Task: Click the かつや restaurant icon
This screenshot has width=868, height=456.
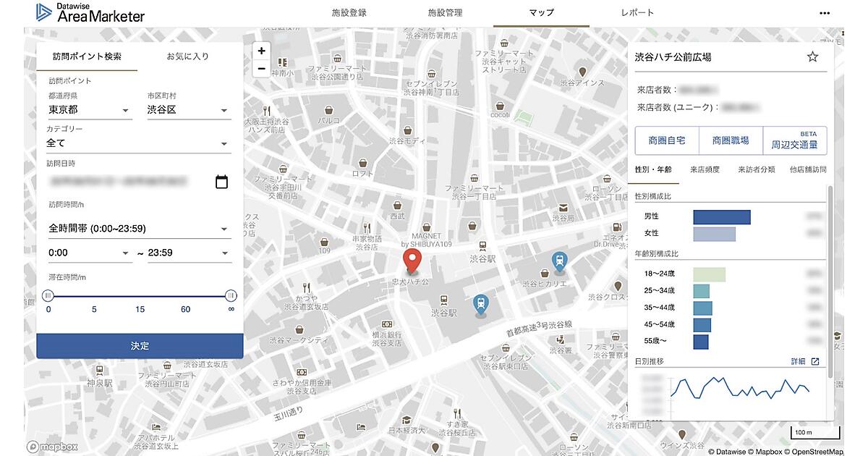Action: coord(307,287)
